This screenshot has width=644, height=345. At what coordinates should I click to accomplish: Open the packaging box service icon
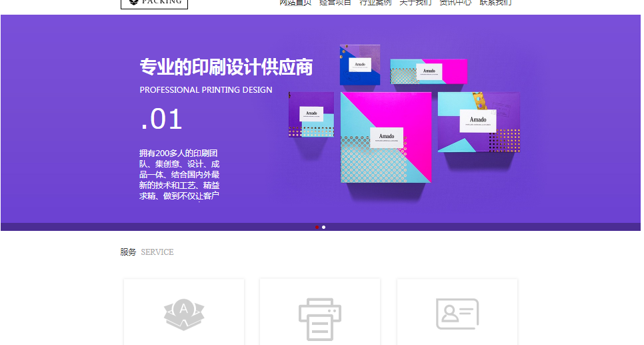point(184,315)
